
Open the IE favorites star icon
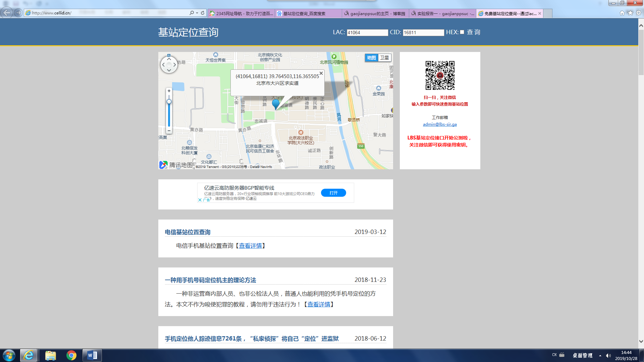[630, 13]
